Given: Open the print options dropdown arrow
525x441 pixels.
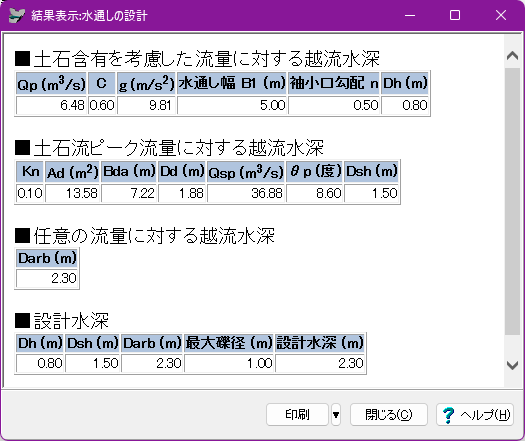Looking at the screenshot, I should (336, 415).
